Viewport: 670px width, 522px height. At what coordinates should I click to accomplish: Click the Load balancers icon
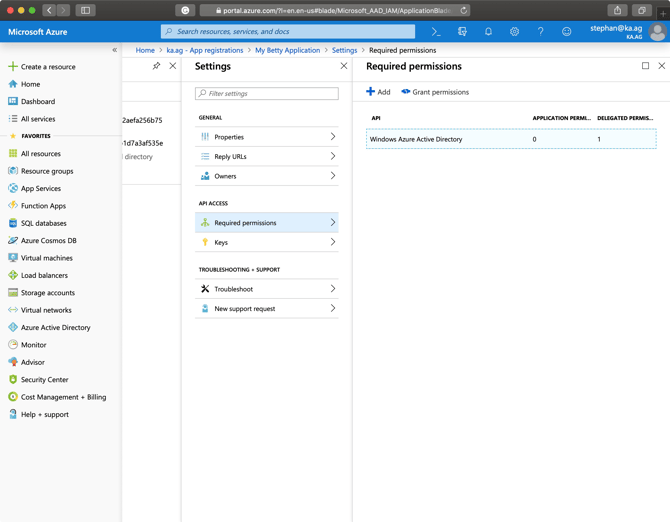pos(13,275)
